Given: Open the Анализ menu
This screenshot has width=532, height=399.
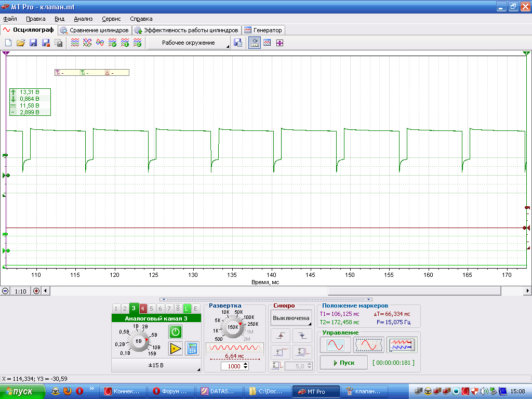Looking at the screenshot, I should click(x=83, y=19).
